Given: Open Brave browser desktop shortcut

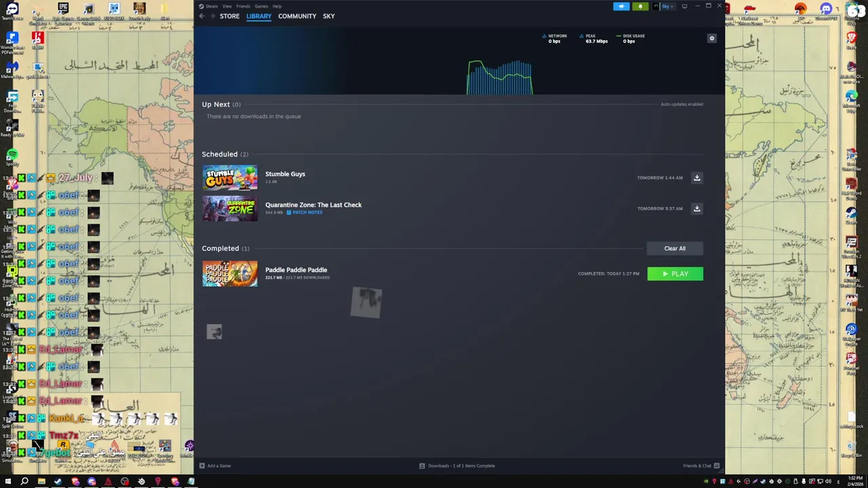Looking at the screenshot, I should [x=851, y=39].
